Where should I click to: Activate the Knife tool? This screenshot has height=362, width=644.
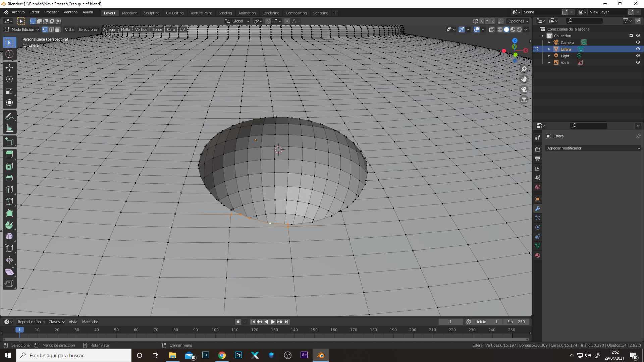point(9,201)
